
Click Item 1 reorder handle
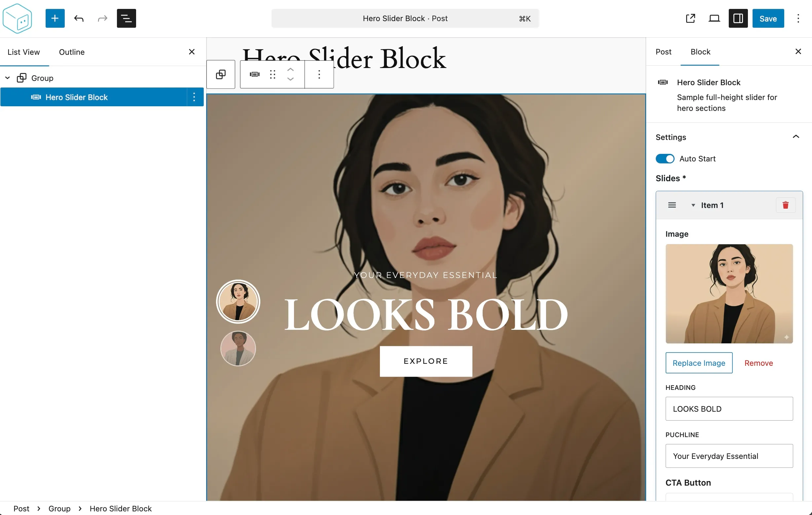(672, 205)
